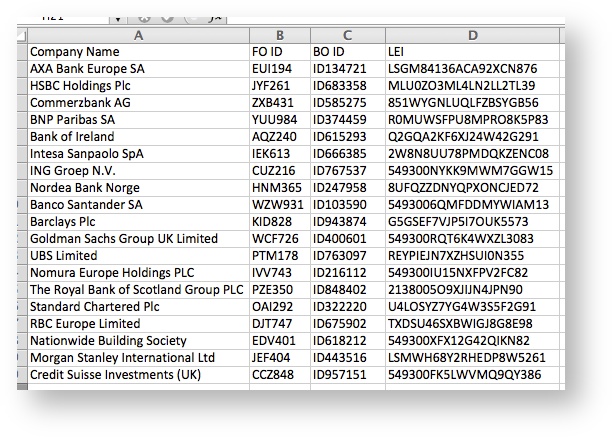The image size is (613, 438).
Task: Select the entire sheet via corner select-all box
Action: coord(22,36)
